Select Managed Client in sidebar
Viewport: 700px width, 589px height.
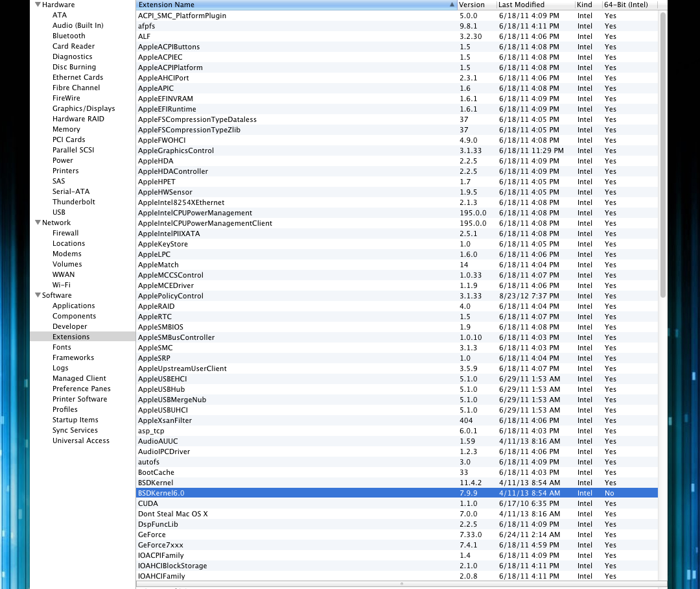coord(79,378)
